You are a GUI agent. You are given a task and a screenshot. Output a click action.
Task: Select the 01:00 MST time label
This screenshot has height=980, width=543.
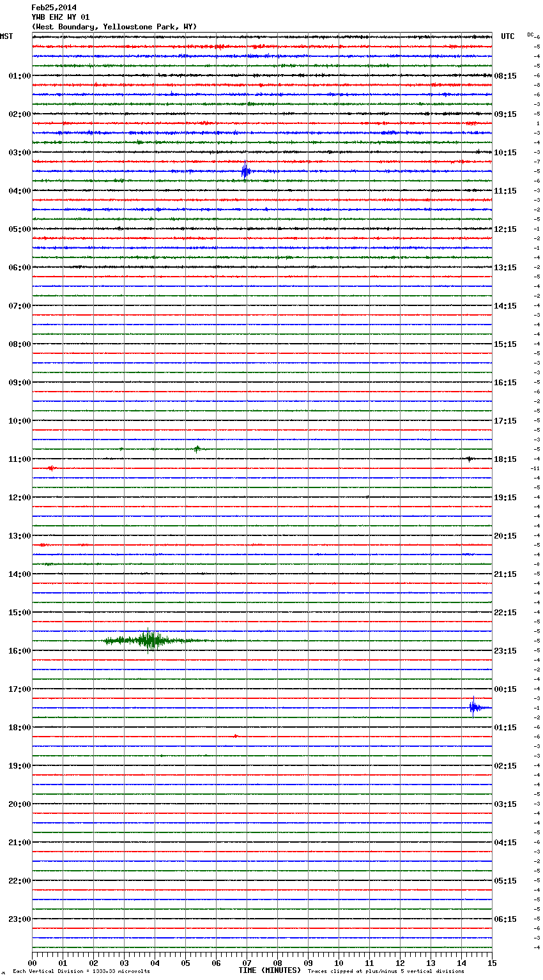point(20,76)
